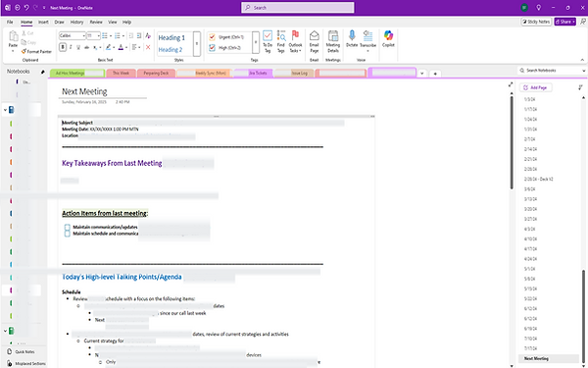This screenshot has width=588, height=368.
Task: Switch to the Draw tab
Action: [59, 23]
